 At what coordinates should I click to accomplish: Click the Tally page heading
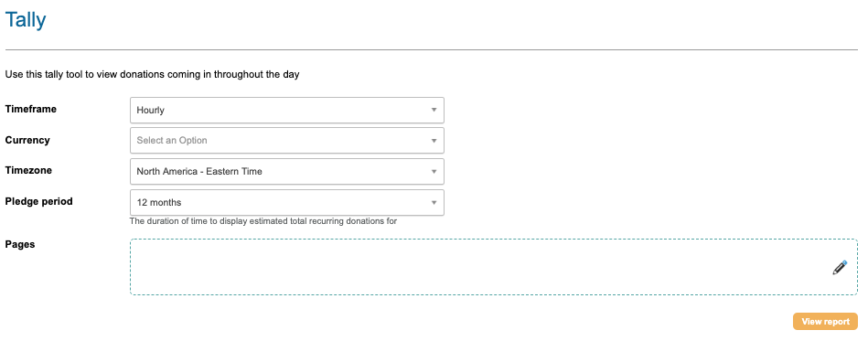26,20
